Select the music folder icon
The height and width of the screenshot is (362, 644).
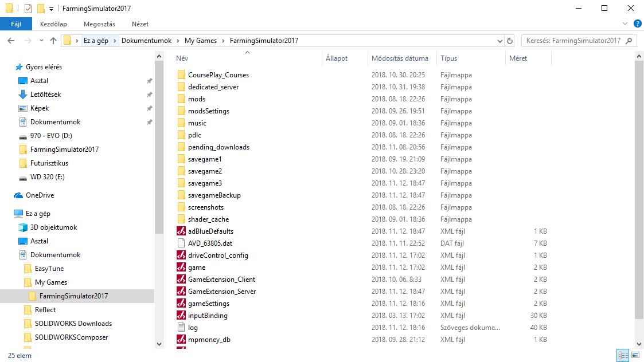pos(181,123)
